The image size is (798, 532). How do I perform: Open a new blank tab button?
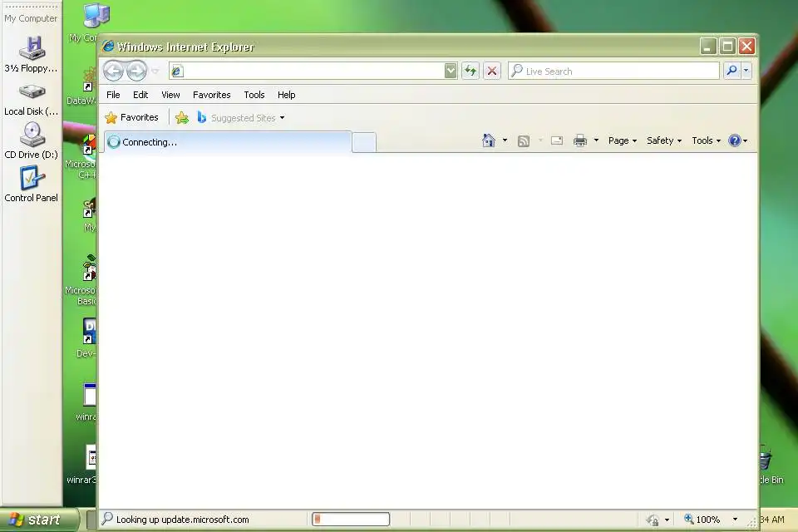tap(364, 142)
